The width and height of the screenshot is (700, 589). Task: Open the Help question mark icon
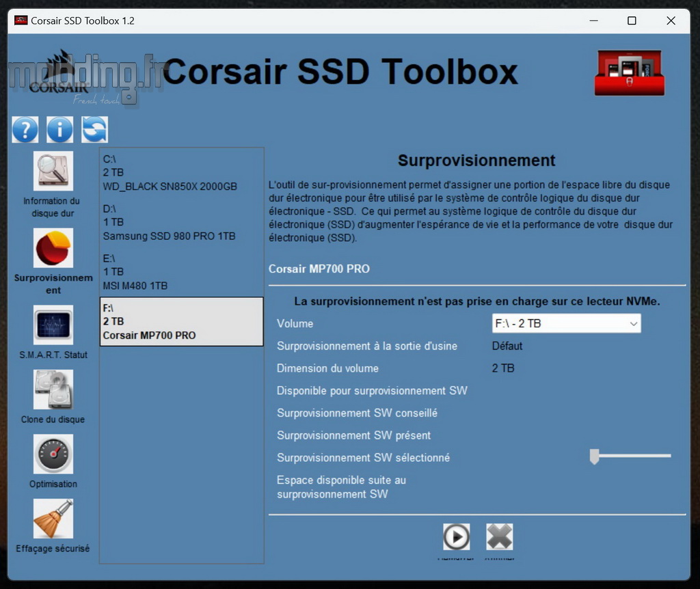pyautogui.click(x=25, y=130)
